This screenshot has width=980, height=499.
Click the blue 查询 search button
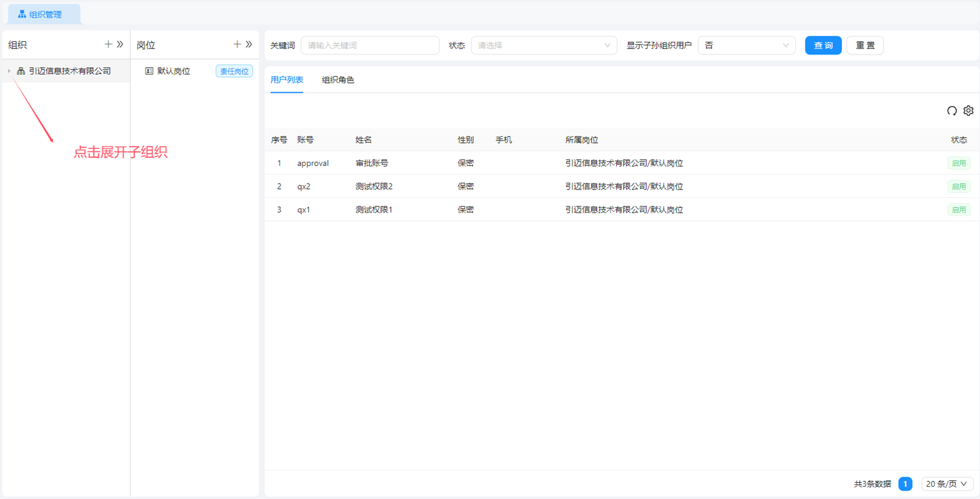822,45
